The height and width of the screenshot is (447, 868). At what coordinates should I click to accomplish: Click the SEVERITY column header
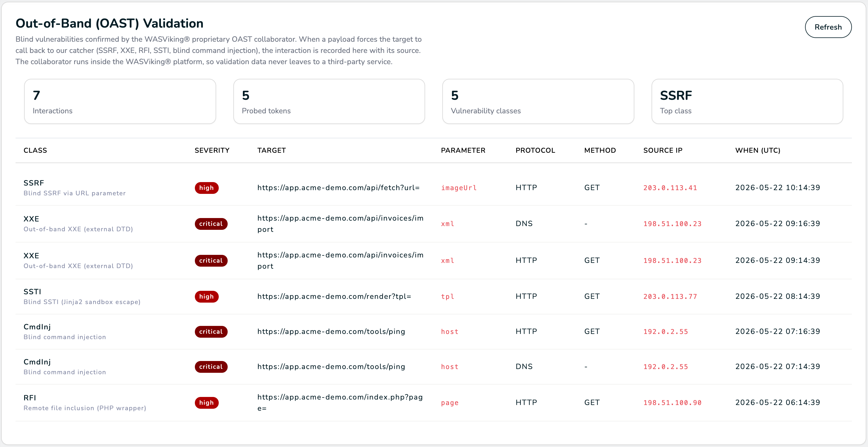(212, 150)
